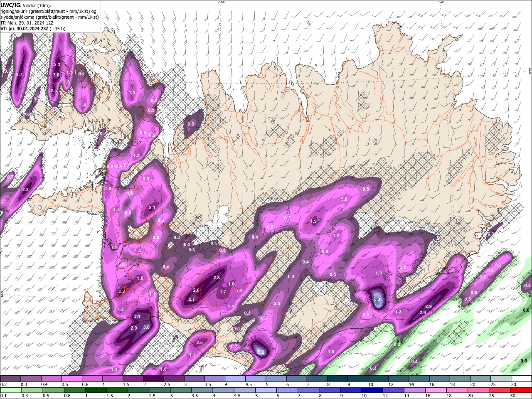Click the '1.0' value north of '1.9'
The width and height of the screenshot is (532, 399).
pos(344,199)
